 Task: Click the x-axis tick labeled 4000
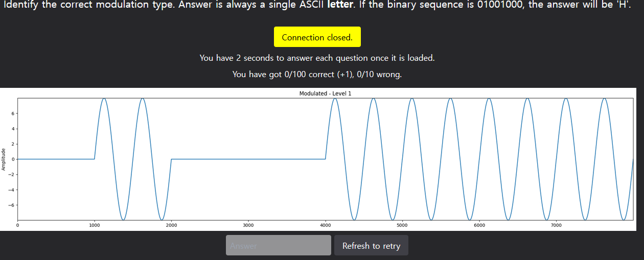(326, 225)
